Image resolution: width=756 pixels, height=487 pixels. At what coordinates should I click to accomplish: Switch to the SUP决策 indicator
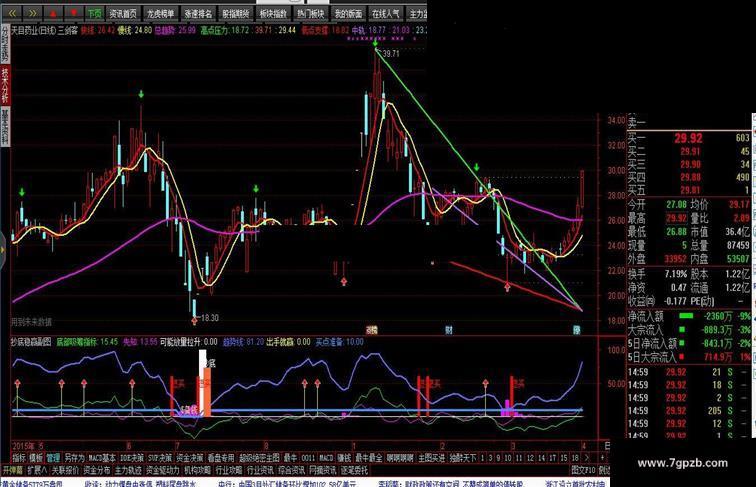tap(160, 458)
